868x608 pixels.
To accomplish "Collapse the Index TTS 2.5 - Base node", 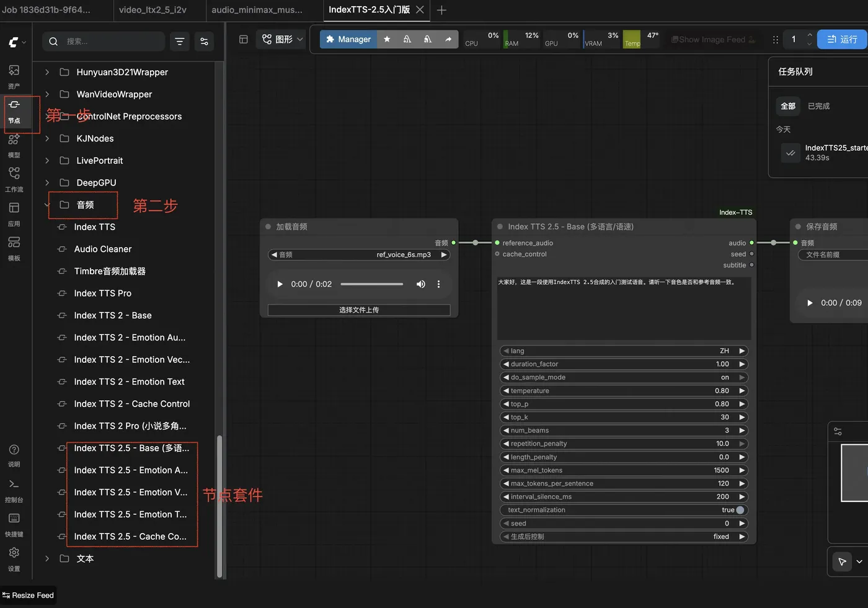I will (500, 226).
